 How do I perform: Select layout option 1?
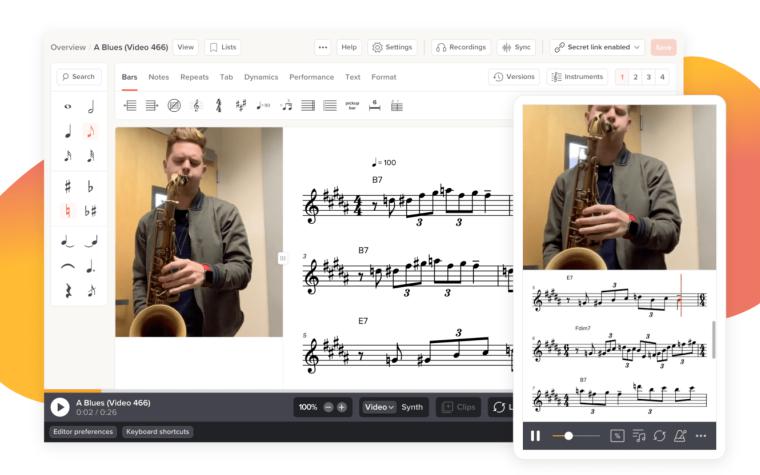[622, 77]
